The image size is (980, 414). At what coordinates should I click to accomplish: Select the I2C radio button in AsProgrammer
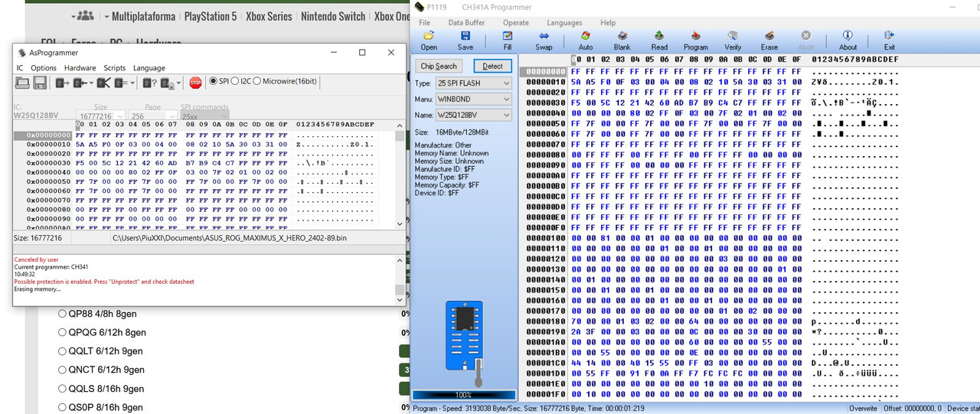coord(235,81)
